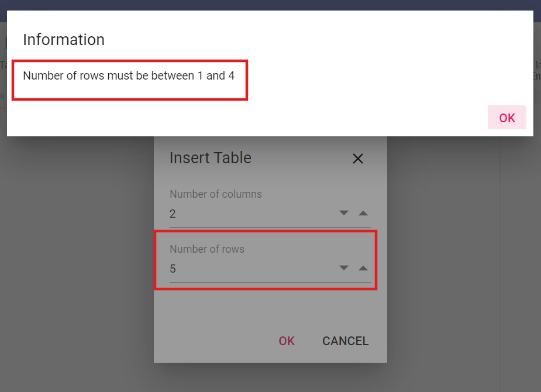Confirm Insert Table with its OK button

pyautogui.click(x=287, y=341)
